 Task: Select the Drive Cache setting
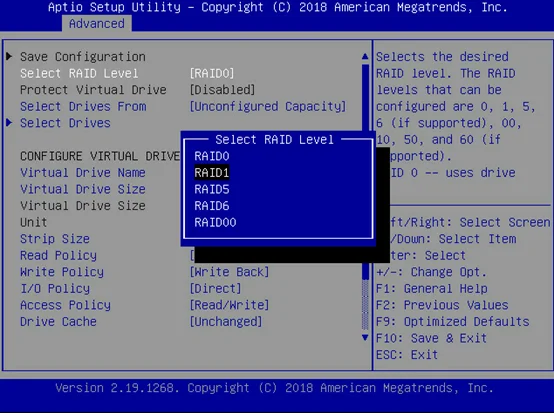point(58,321)
